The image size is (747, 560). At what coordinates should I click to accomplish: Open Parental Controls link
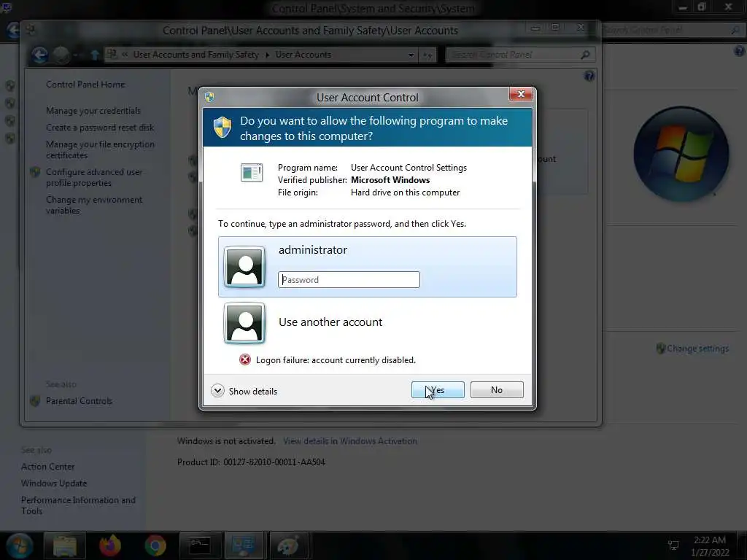click(79, 401)
